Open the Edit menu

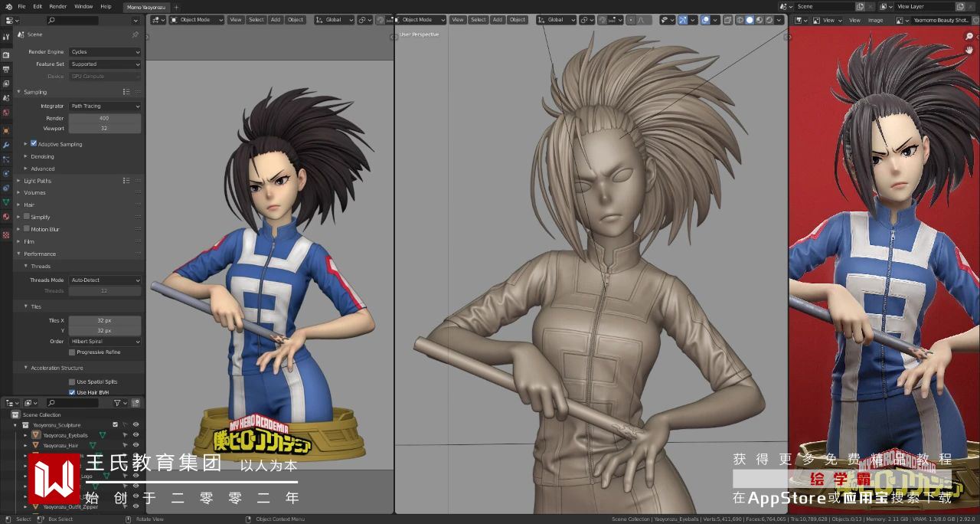(x=38, y=6)
